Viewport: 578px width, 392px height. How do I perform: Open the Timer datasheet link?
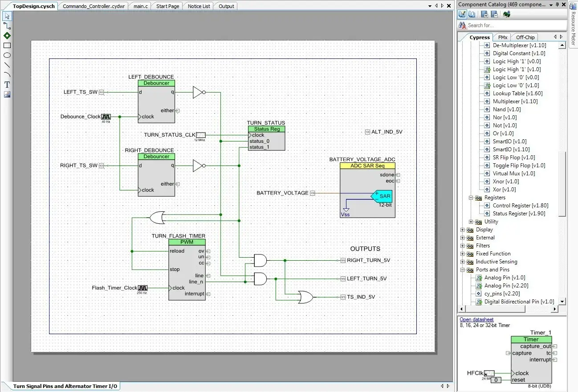tap(476, 319)
